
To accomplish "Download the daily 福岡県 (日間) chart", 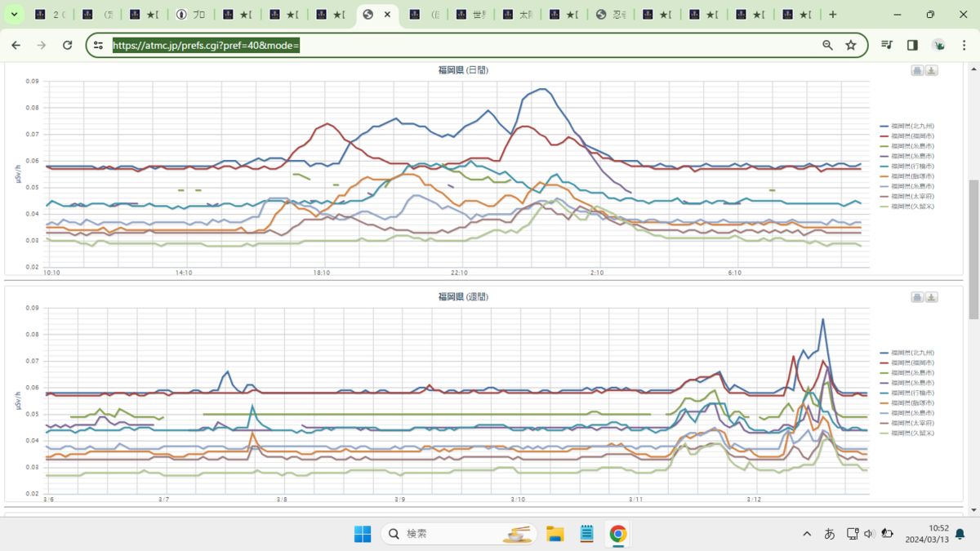I will click(x=931, y=71).
